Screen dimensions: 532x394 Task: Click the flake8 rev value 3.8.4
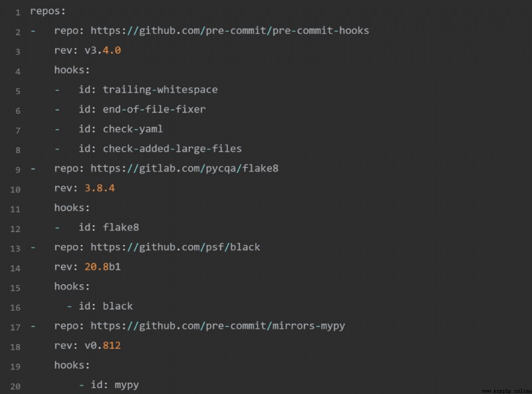(100, 188)
